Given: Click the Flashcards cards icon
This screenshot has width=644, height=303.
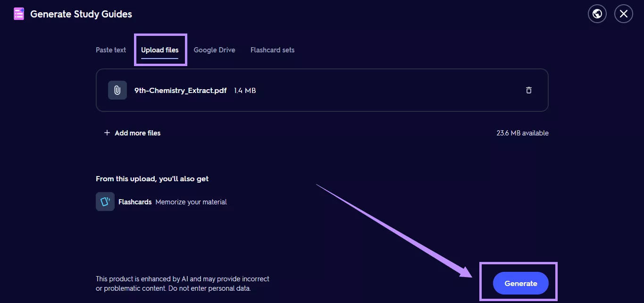Looking at the screenshot, I should 105,202.
